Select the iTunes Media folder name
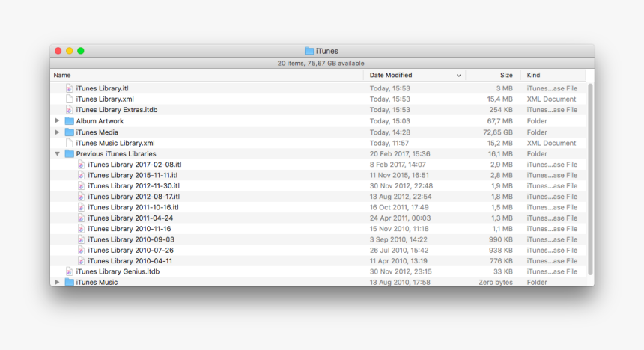 pos(97,132)
